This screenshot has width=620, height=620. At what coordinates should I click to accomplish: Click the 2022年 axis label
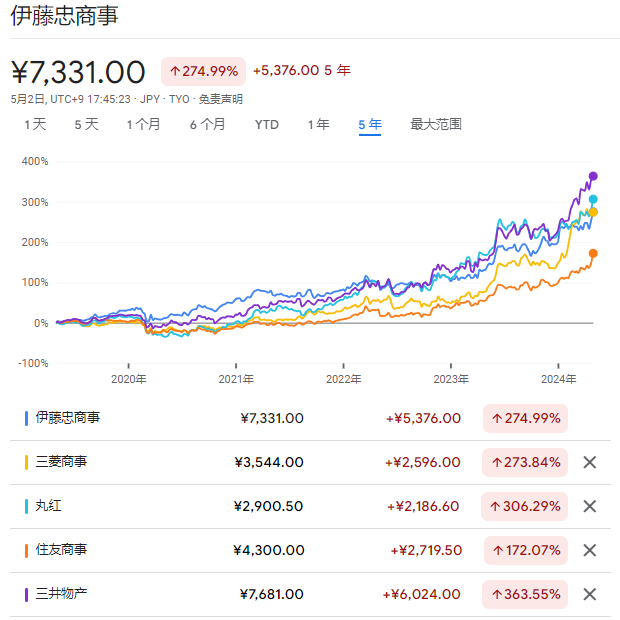point(344,379)
